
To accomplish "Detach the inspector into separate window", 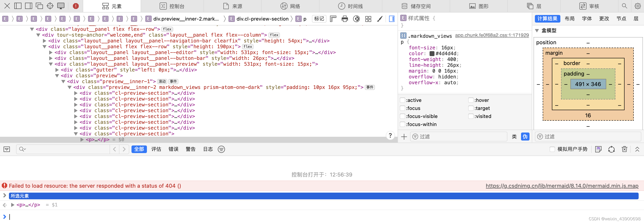I will pyautogui.click(x=39, y=6).
